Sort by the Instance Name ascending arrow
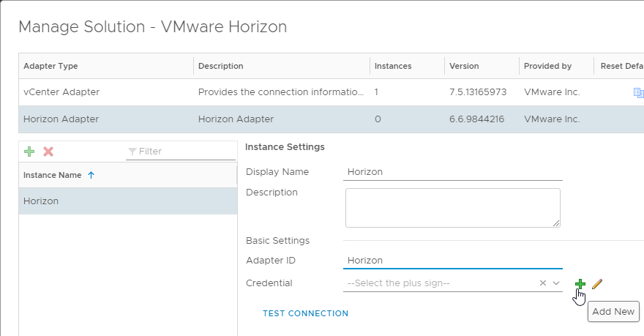This screenshot has height=336, width=644. pyautogui.click(x=91, y=175)
